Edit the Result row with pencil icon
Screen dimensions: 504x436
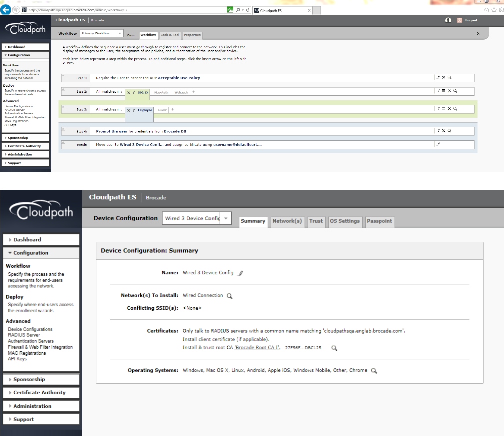click(438, 144)
